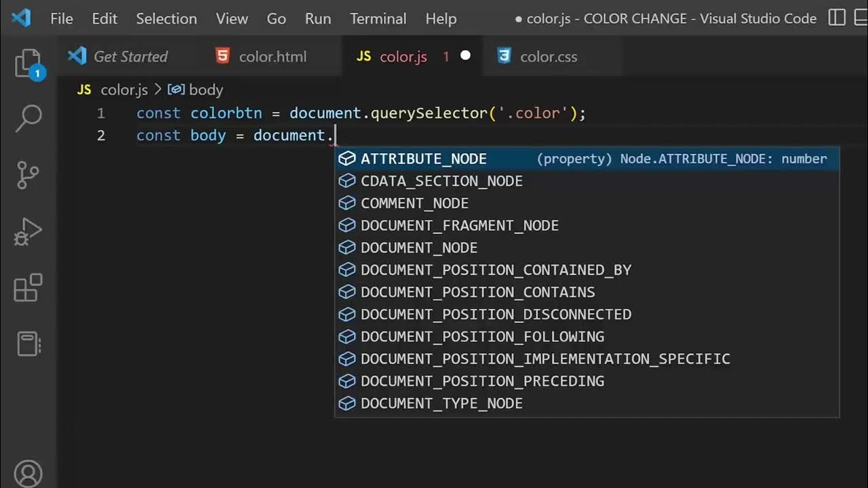Open the Search view icon
The image size is (868, 488).
[28, 118]
